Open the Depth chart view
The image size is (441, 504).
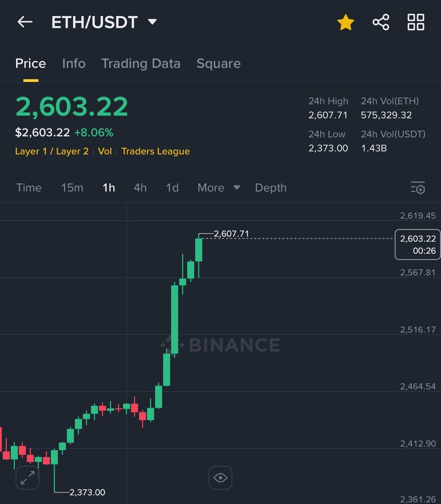point(271,188)
